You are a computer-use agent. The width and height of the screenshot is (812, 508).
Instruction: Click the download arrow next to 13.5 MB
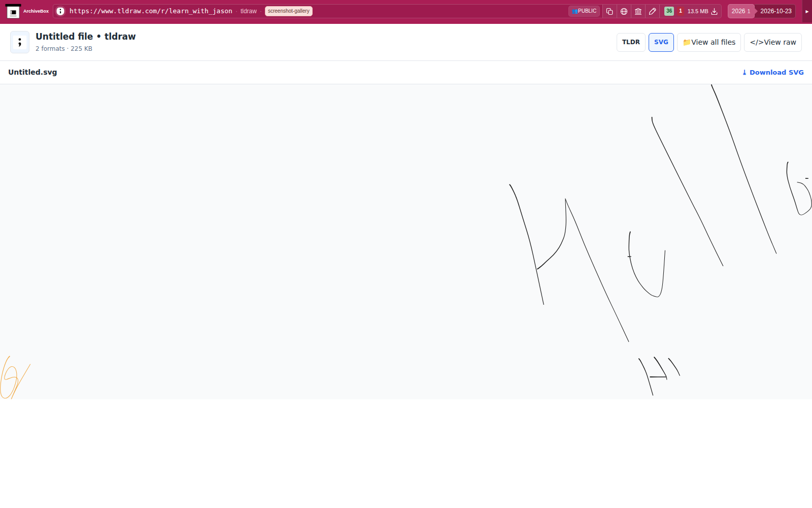714,11
